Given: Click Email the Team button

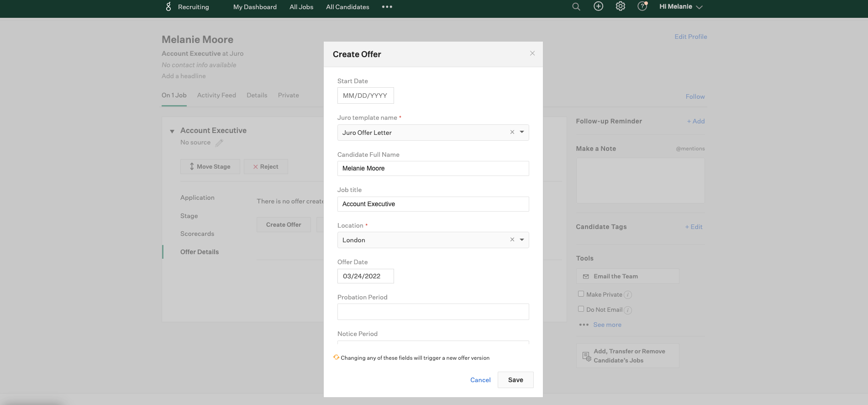Looking at the screenshot, I should pos(627,276).
